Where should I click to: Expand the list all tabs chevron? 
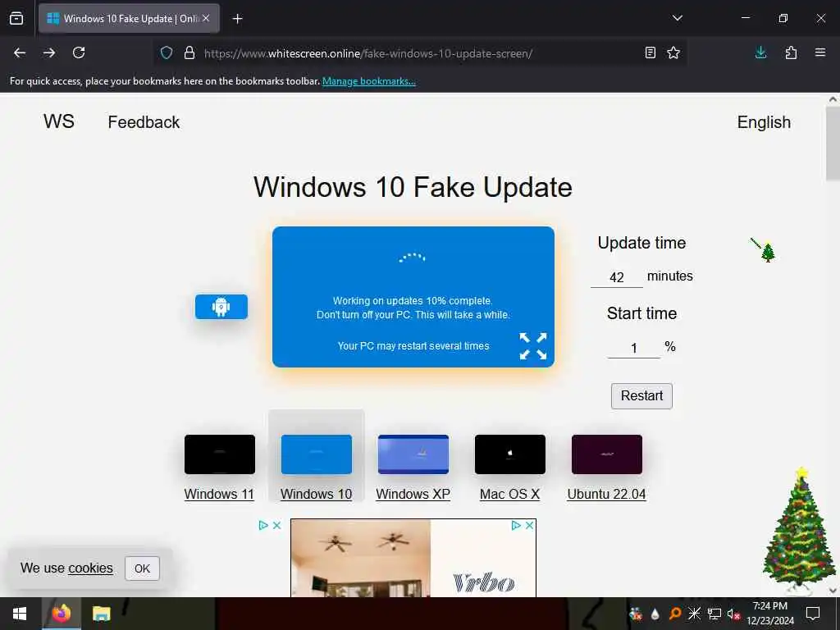[677, 18]
